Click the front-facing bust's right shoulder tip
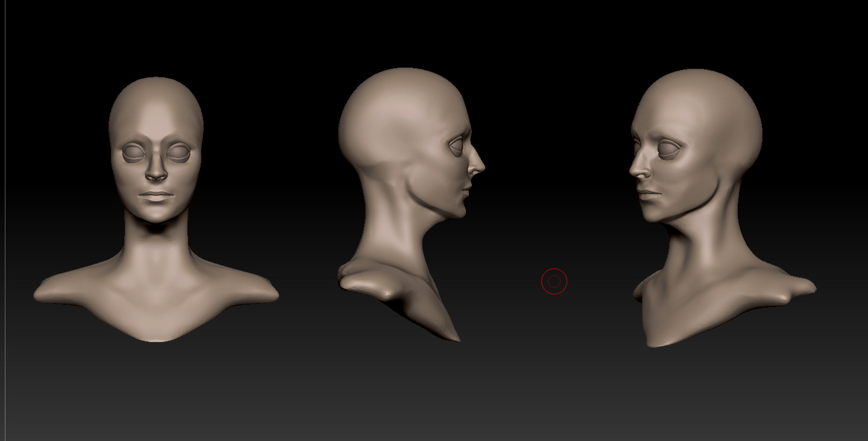 pos(270,296)
